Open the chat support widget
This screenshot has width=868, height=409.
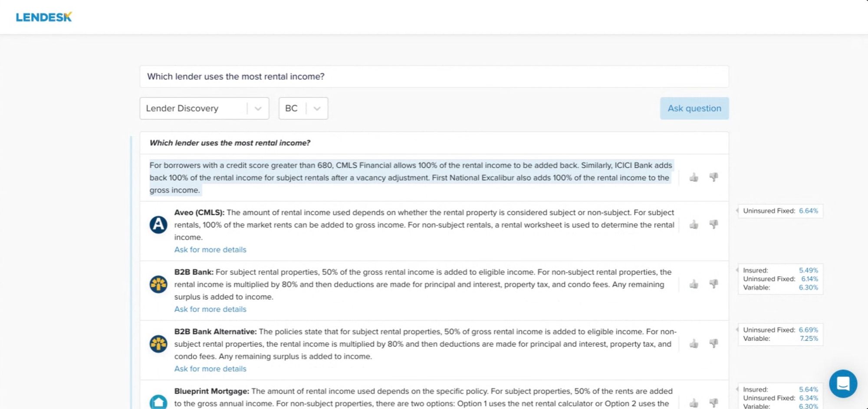842,383
